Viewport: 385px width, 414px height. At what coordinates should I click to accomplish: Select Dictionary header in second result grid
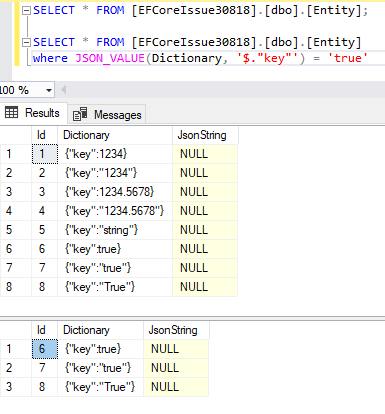(100, 330)
